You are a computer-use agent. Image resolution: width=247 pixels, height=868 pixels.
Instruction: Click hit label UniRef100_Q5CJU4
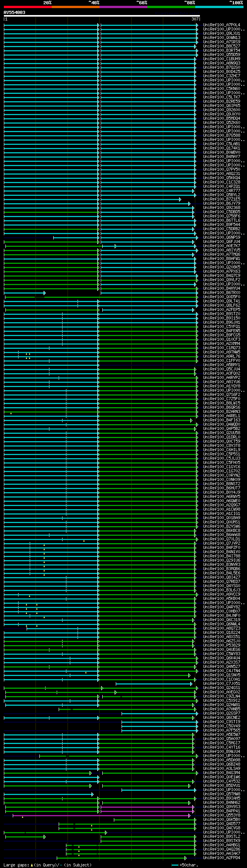click(x=222, y=369)
